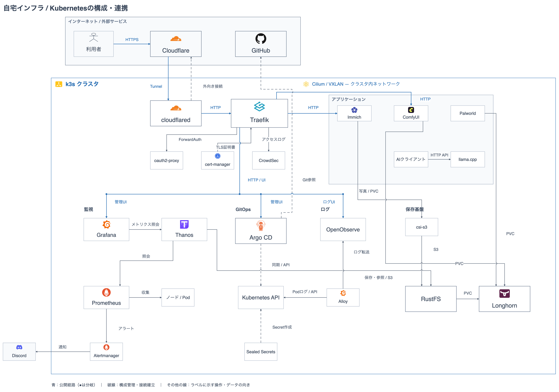Click the ComfyUI logo icon

point(411,110)
